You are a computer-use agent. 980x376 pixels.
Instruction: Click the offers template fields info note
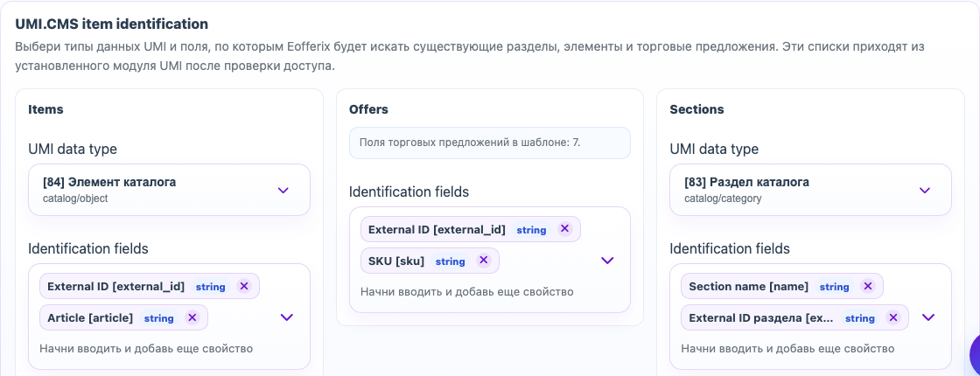[489, 143]
